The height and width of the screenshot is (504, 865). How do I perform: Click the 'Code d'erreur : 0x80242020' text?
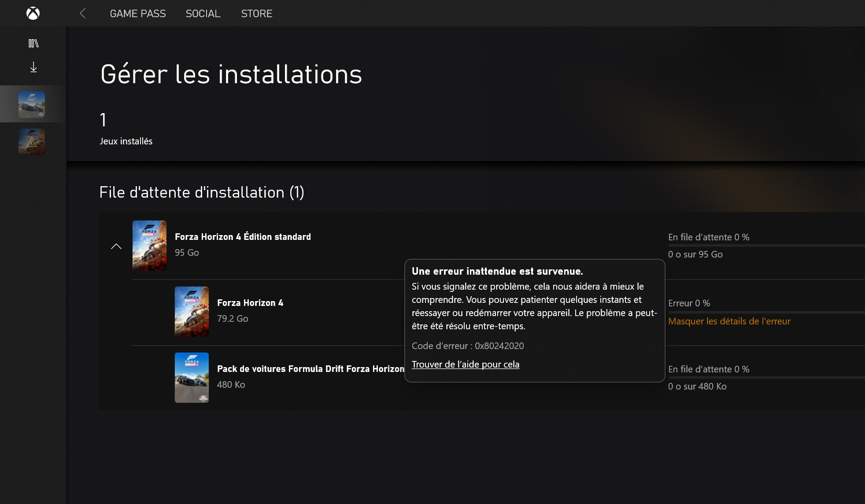468,346
